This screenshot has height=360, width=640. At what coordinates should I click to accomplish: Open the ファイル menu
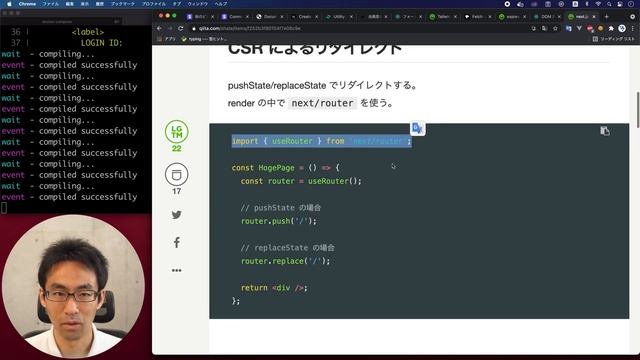click(51, 4)
